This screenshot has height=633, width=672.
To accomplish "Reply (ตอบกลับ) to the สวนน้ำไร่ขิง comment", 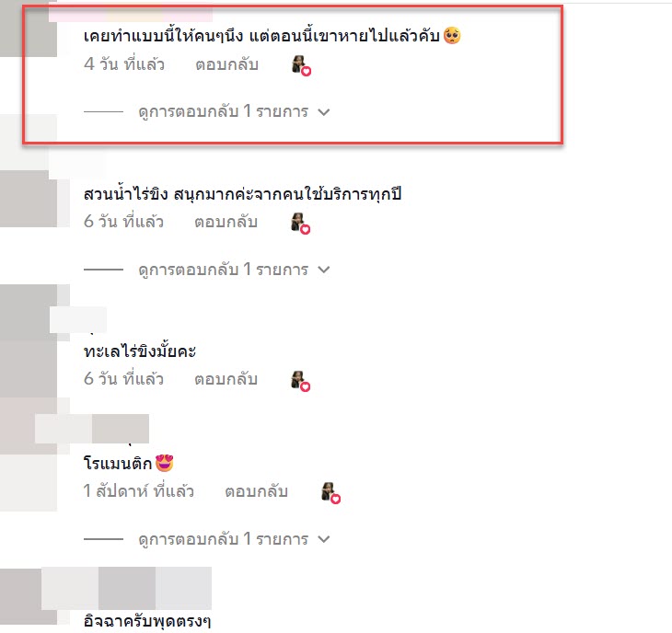I will tap(226, 223).
